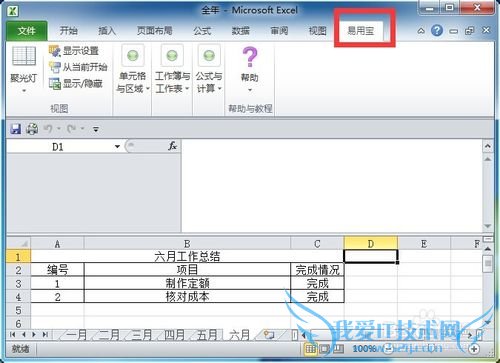Switch to Normal view status icon

click(x=310, y=349)
